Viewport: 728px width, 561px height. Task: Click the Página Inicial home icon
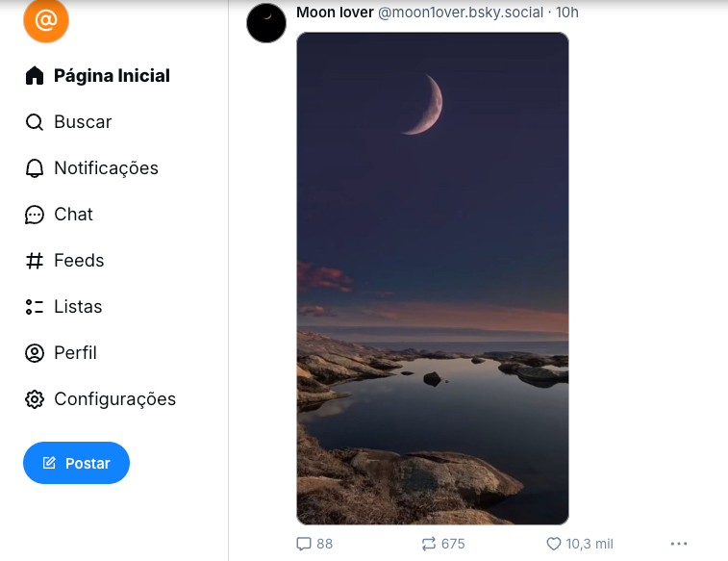point(35,76)
